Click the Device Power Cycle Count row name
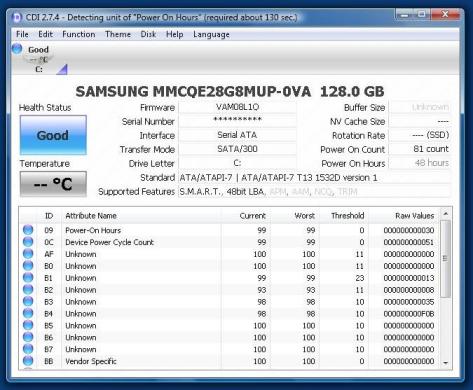The width and height of the screenshot is (473, 390). (x=109, y=242)
